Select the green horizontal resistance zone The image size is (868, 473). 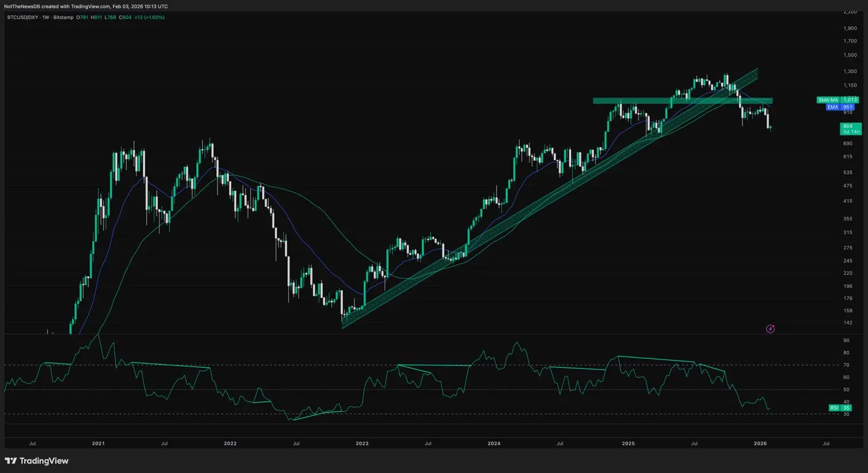pos(682,101)
